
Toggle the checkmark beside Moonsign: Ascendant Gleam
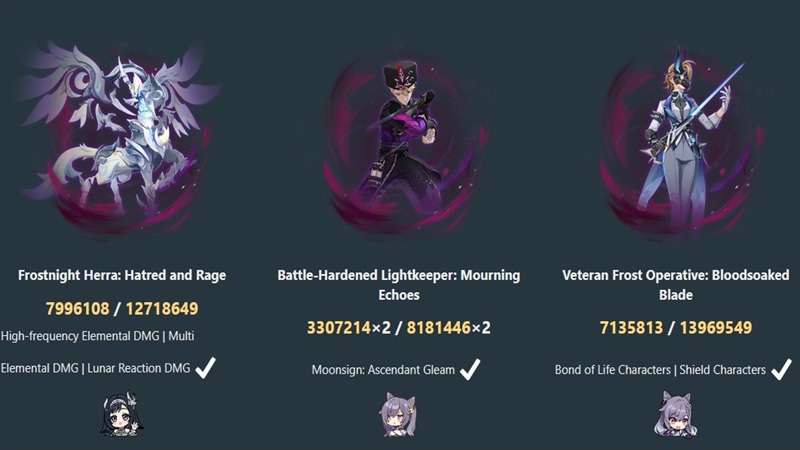(470, 369)
